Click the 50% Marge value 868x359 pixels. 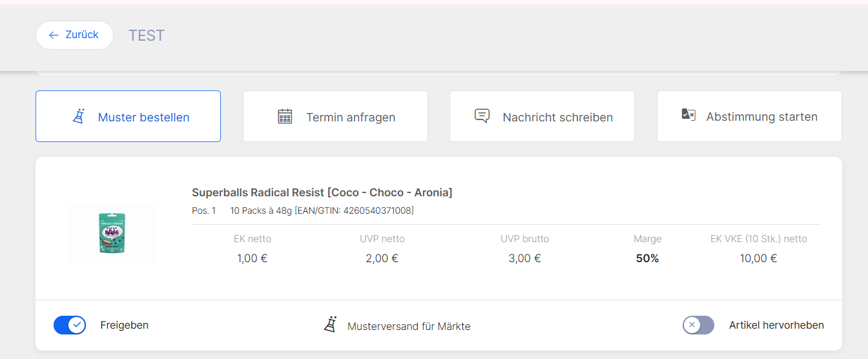(x=647, y=258)
